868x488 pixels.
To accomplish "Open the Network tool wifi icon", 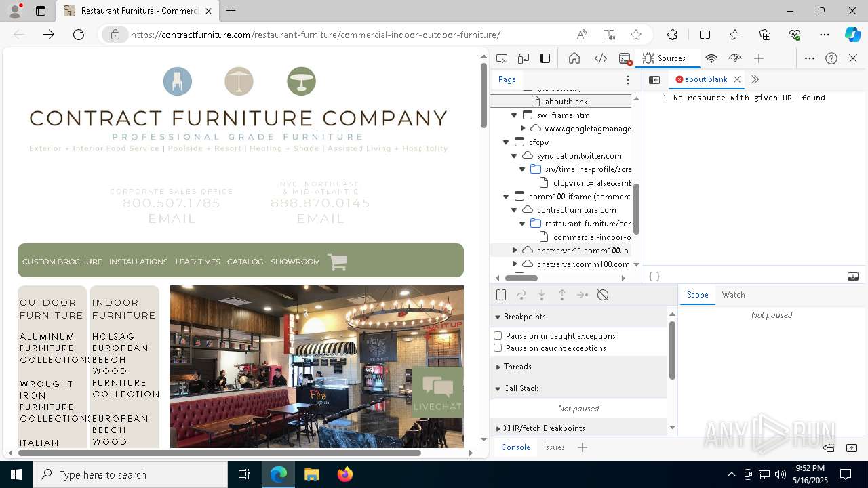I will [x=711, y=58].
